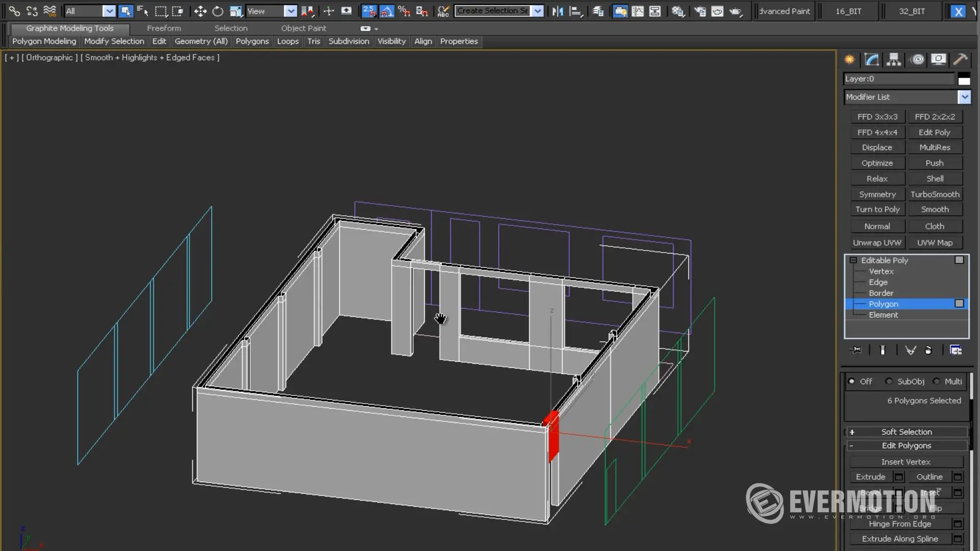Select the Link tool in main toolbar

point(14,11)
